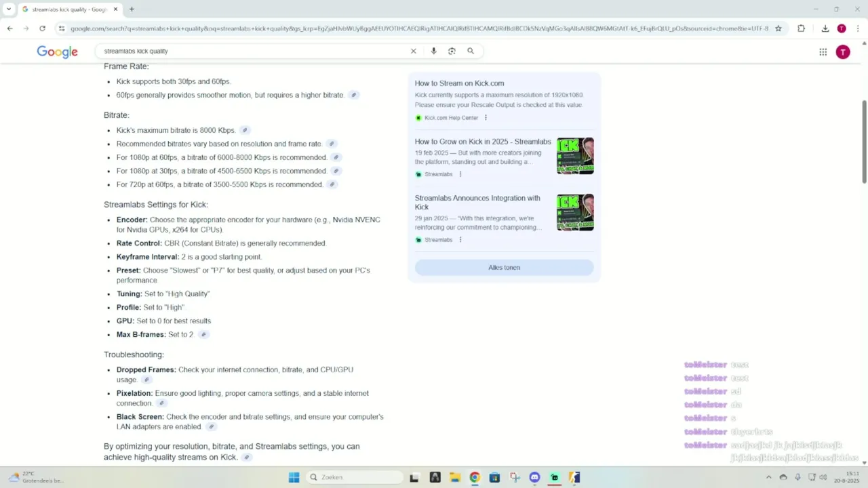Show hidden system tray icons chevron
Image resolution: width=868 pixels, height=488 pixels.
[770, 477]
